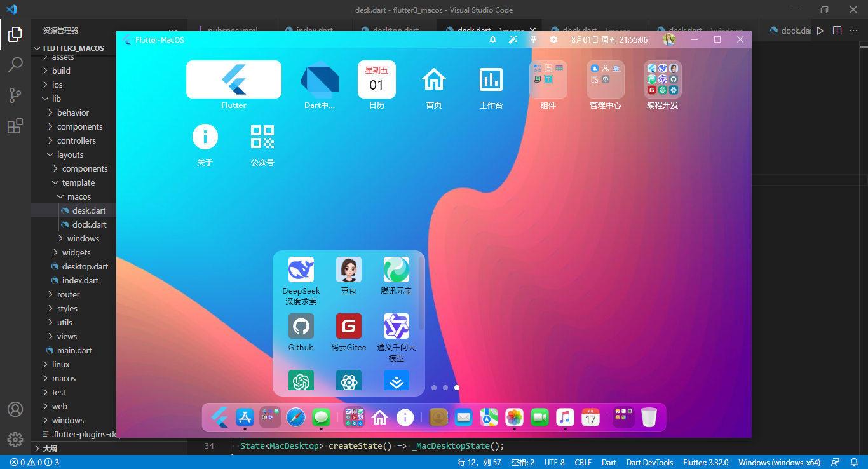Image resolution: width=868 pixels, height=469 pixels.
Task: Toggle the pin icon in the Flutter-MacOS top bar
Action: click(533, 39)
